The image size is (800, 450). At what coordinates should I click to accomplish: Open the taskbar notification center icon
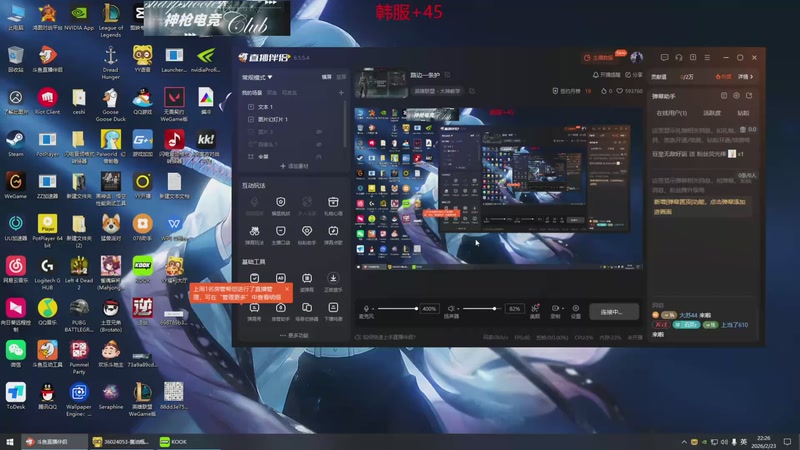[787, 442]
